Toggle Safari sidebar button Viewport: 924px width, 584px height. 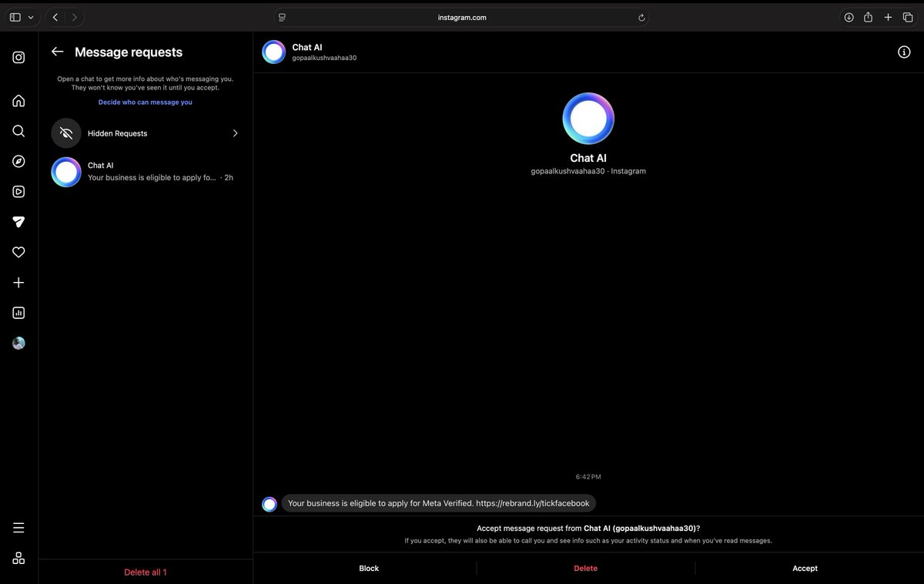click(15, 17)
